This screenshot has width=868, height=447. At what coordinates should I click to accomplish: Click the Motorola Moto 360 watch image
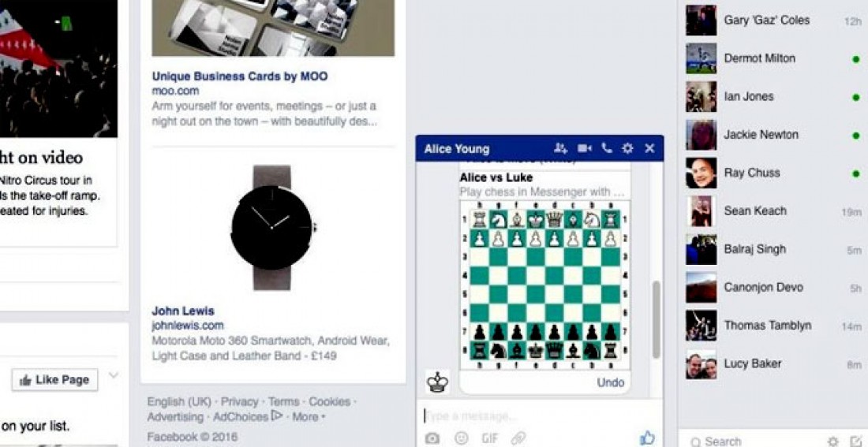(271, 227)
